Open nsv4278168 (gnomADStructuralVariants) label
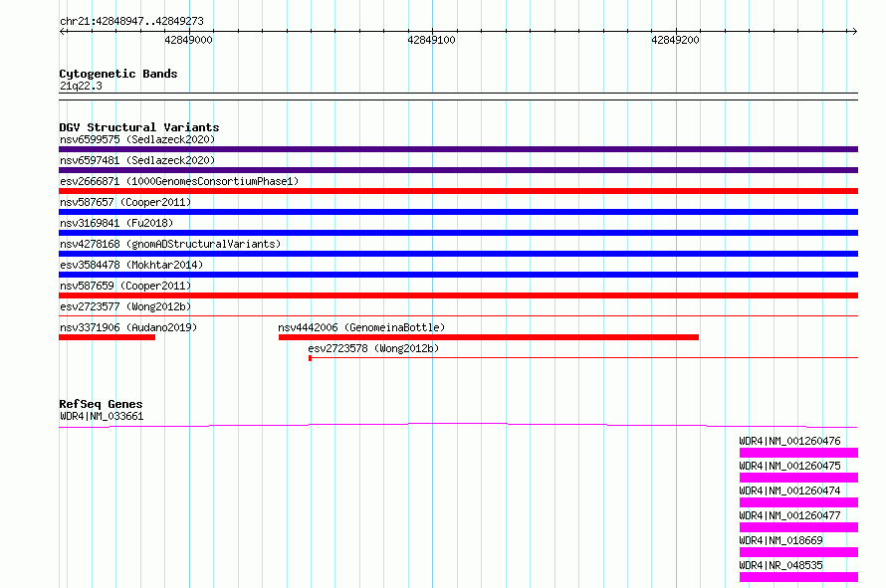This screenshot has width=886, height=588. pyautogui.click(x=170, y=244)
